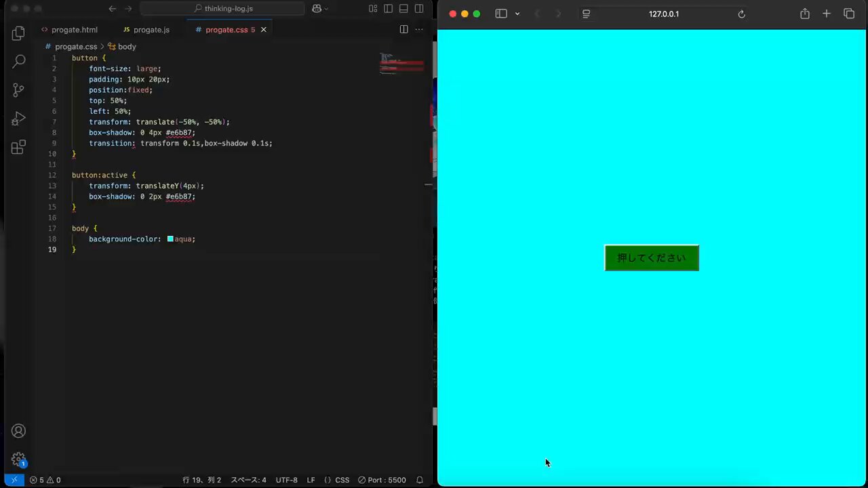The image size is (868, 488).
Task: Click the button:active selector on line 12
Action: tap(101, 176)
